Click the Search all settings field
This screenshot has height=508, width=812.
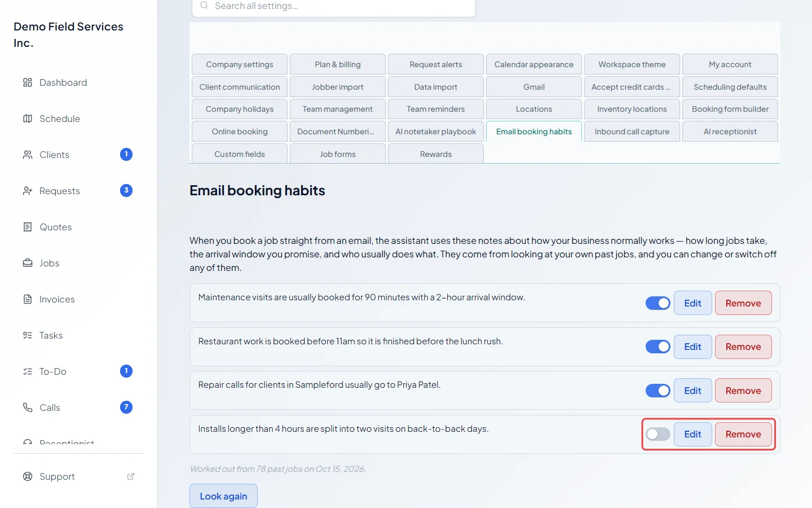pos(334,7)
